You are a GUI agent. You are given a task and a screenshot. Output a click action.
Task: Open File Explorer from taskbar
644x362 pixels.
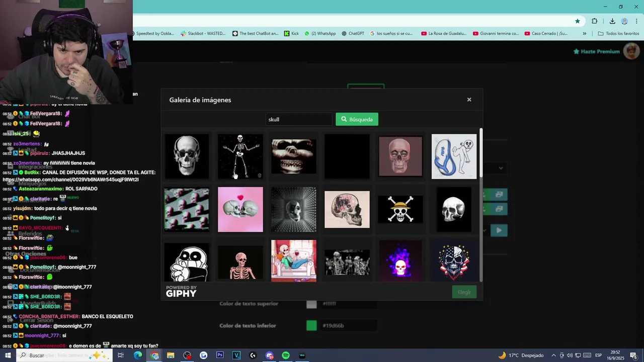tap(171, 355)
